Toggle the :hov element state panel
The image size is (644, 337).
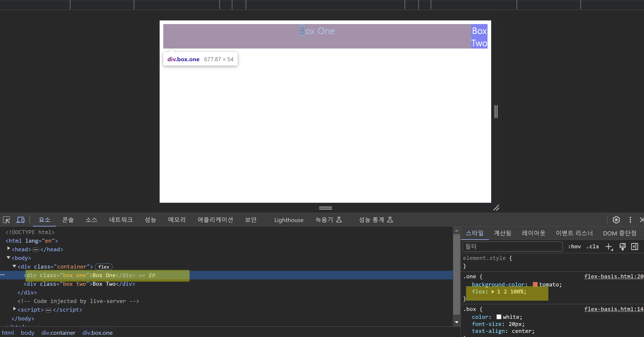[x=575, y=247]
